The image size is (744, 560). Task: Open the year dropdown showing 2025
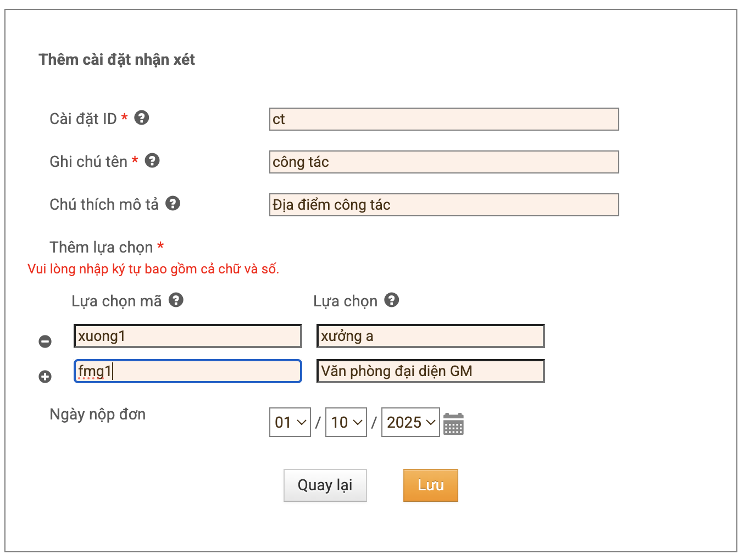tap(410, 422)
